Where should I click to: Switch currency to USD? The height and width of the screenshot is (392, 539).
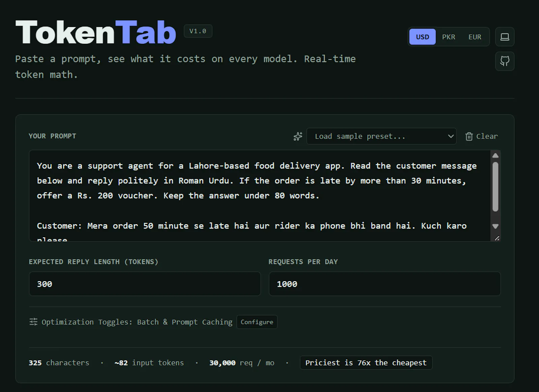pos(422,37)
